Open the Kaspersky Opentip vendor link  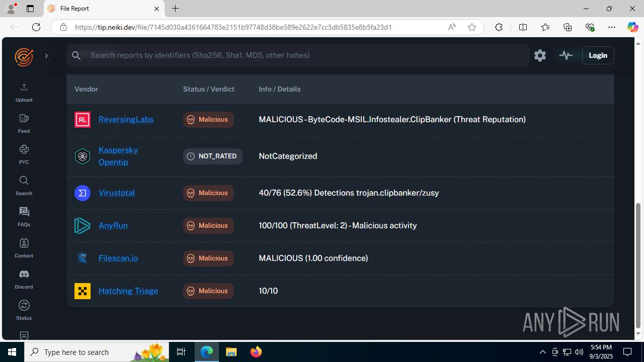click(x=118, y=156)
